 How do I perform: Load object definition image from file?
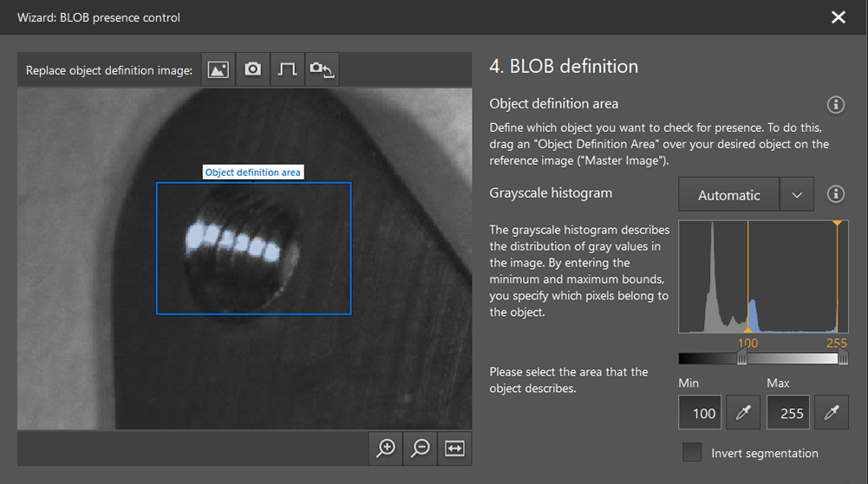219,69
